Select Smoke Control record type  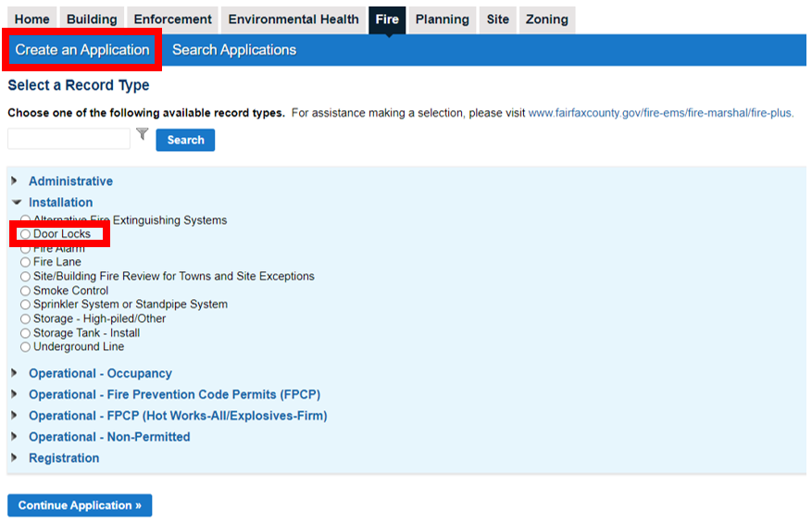26,291
